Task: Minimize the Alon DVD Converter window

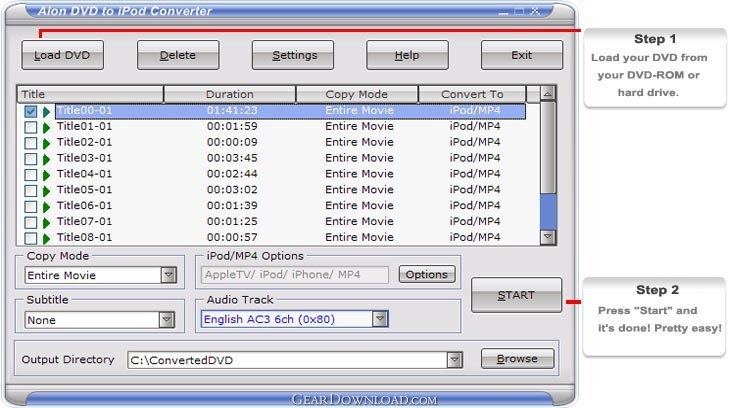Action: [x=503, y=12]
